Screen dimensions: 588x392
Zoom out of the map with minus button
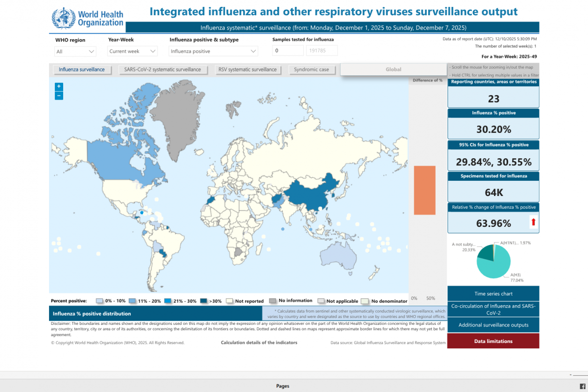click(59, 96)
